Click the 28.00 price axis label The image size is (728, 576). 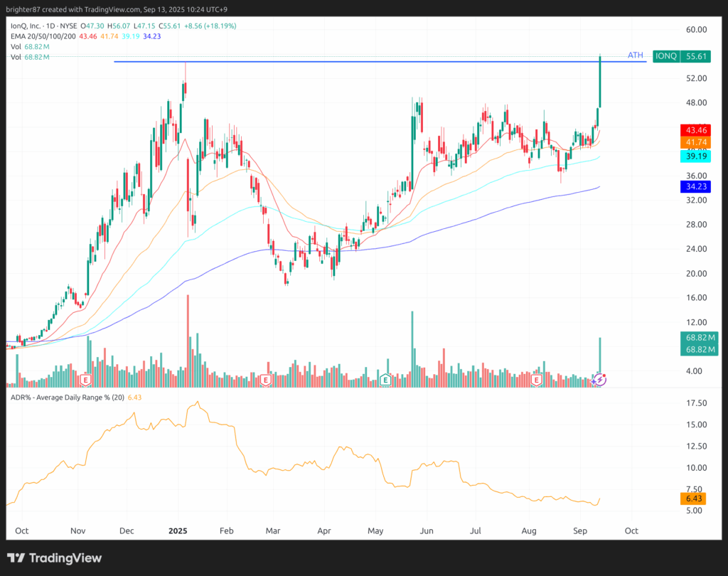697,225
